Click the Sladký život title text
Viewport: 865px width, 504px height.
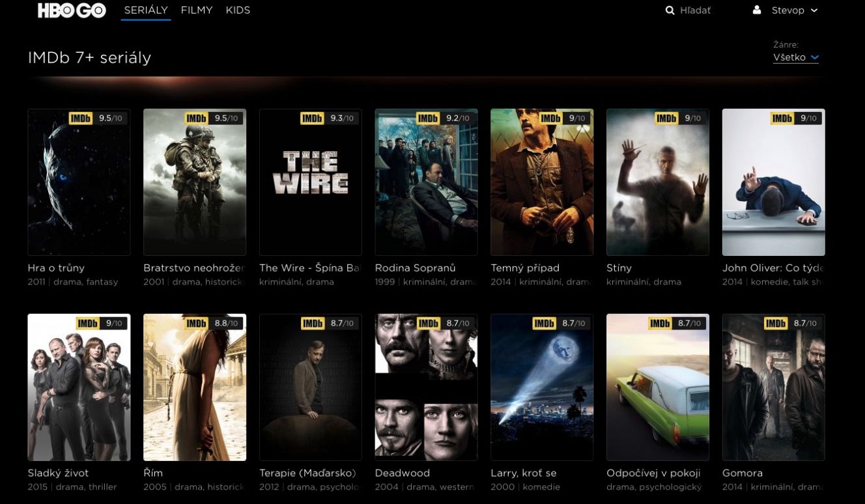coord(58,473)
